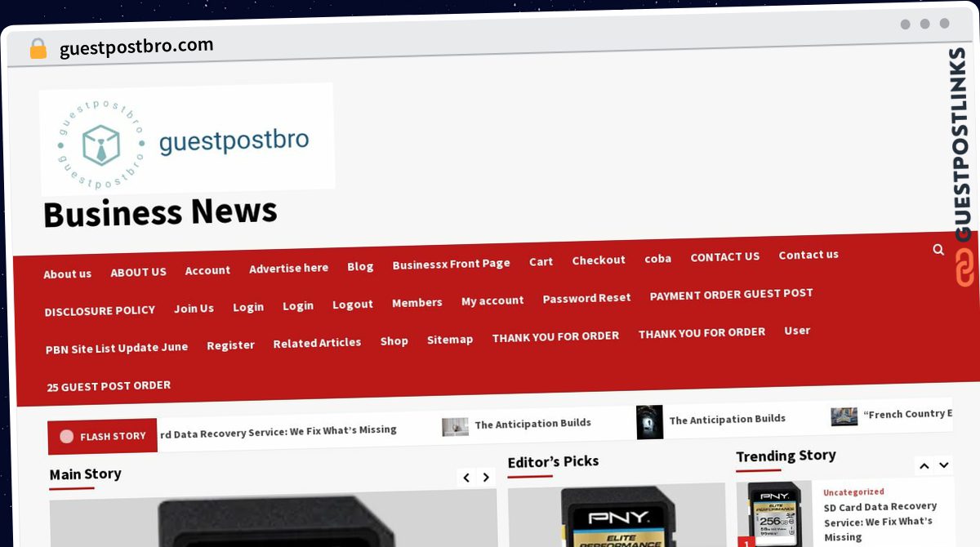Open the Account menu item
The height and width of the screenshot is (547, 980).
click(x=207, y=270)
